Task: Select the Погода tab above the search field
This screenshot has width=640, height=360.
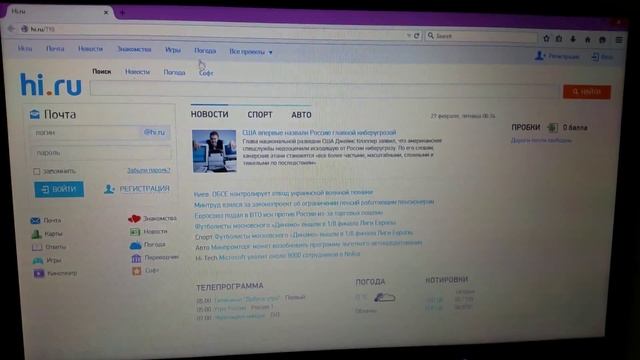Action: pyautogui.click(x=174, y=72)
